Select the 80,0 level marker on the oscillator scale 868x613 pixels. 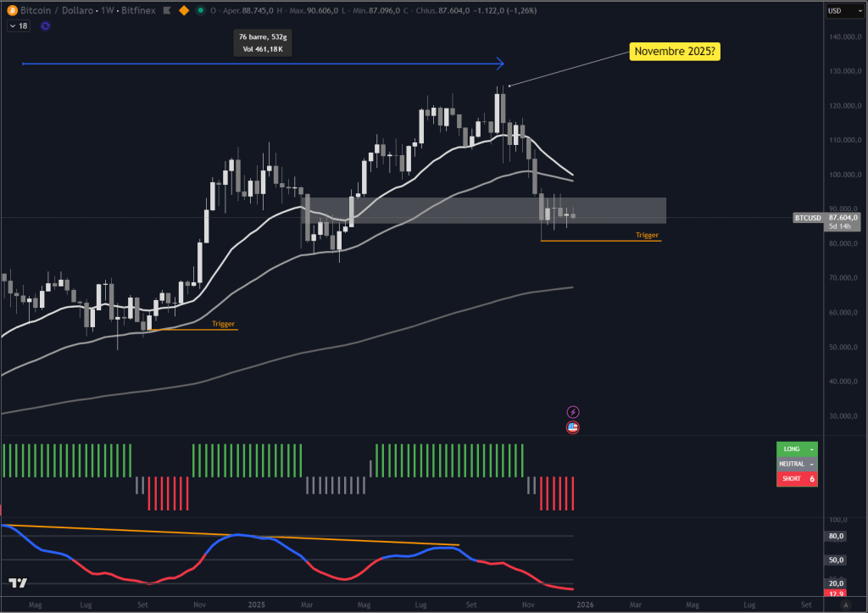(836, 536)
